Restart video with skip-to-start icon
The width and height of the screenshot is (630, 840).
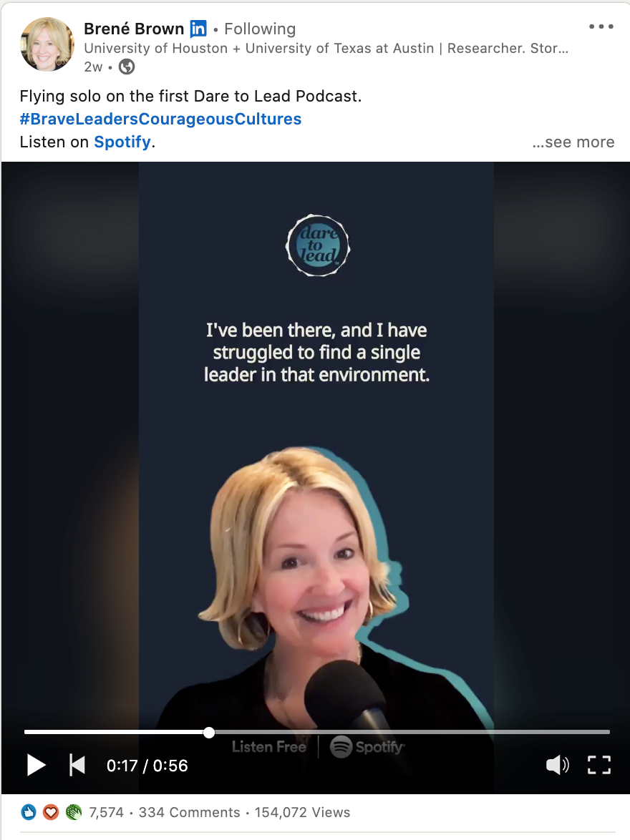(77, 765)
